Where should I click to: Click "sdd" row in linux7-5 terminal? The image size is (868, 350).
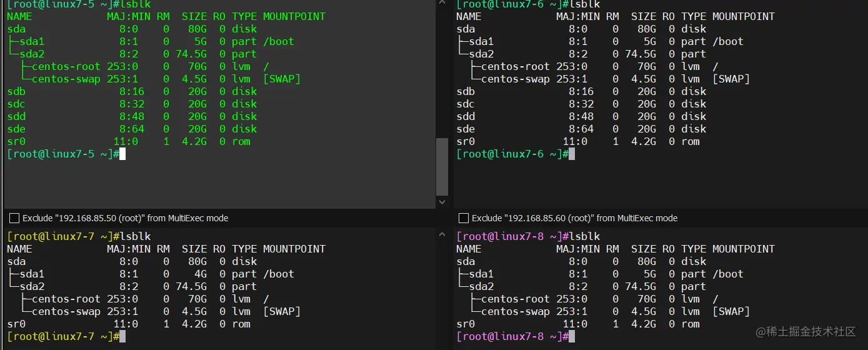coord(132,116)
